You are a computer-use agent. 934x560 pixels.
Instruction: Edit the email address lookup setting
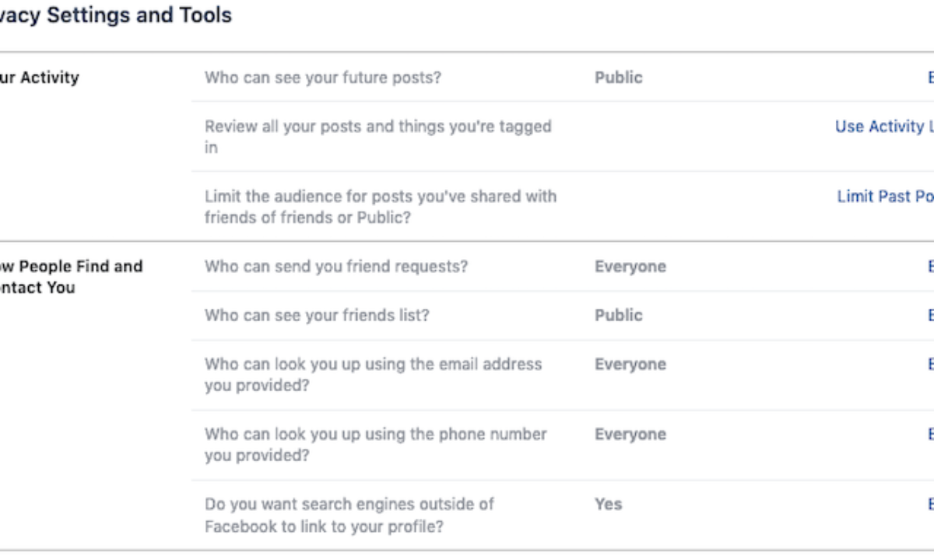point(930,365)
